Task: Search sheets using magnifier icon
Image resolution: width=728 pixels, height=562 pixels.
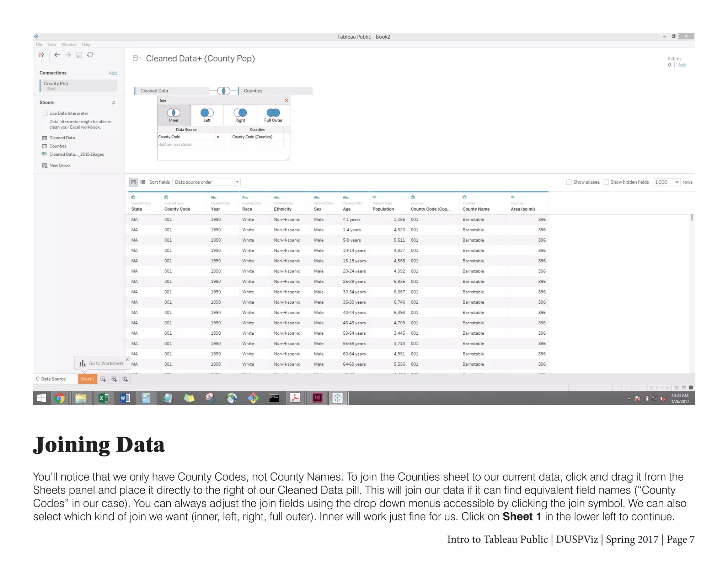Action: click(x=114, y=103)
